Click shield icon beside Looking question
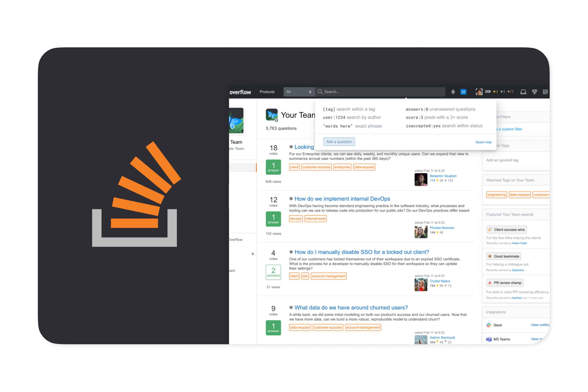 (x=291, y=147)
